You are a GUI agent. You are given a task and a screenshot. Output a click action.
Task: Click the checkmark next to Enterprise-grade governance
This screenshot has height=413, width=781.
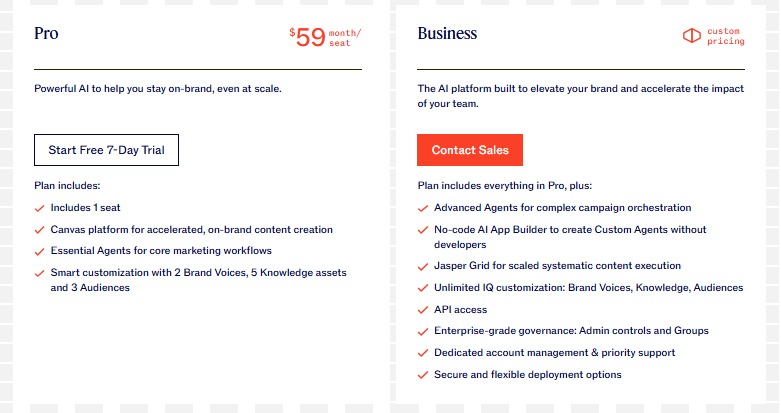[423, 331]
